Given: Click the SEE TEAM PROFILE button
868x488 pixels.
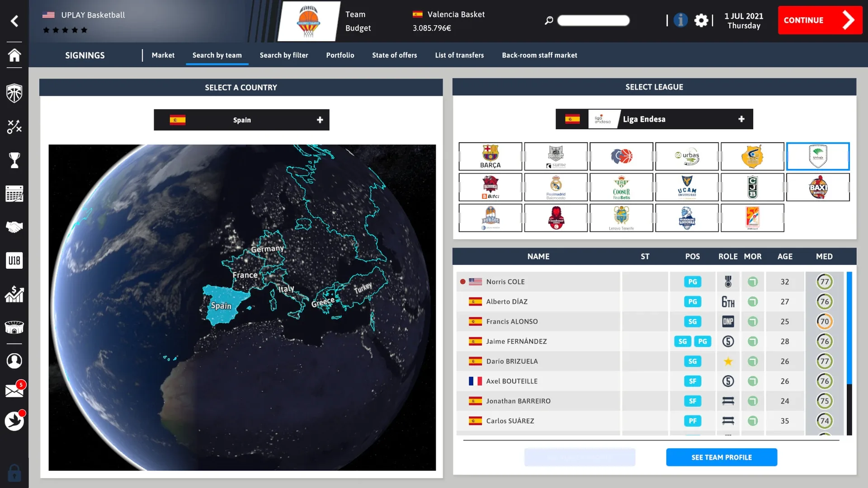Looking at the screenshot, I should click(x=721, y=457).
